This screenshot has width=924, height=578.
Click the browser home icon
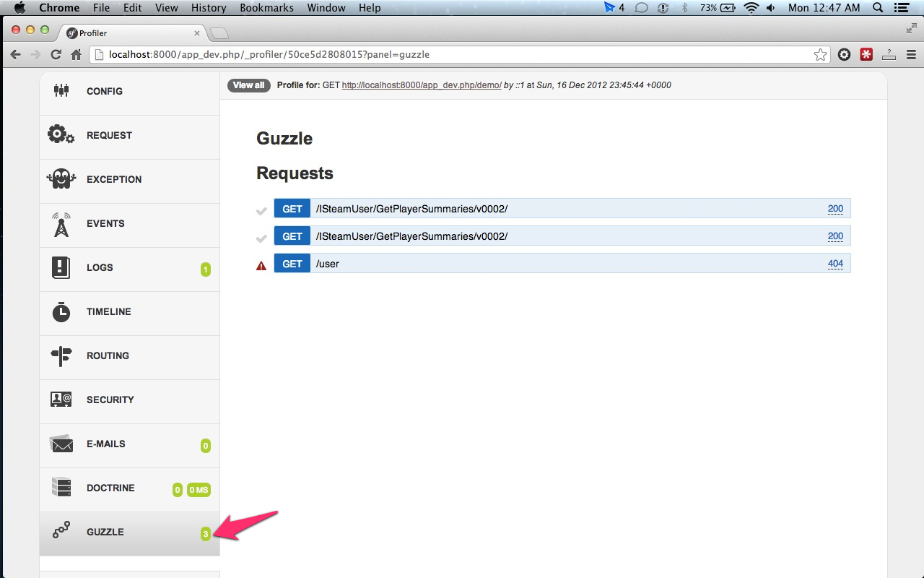tap(76, 54)
